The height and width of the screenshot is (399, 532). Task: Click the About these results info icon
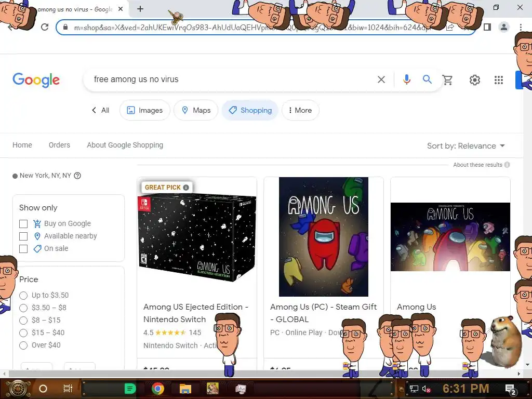pyautogui.click(x=507, y=165)
